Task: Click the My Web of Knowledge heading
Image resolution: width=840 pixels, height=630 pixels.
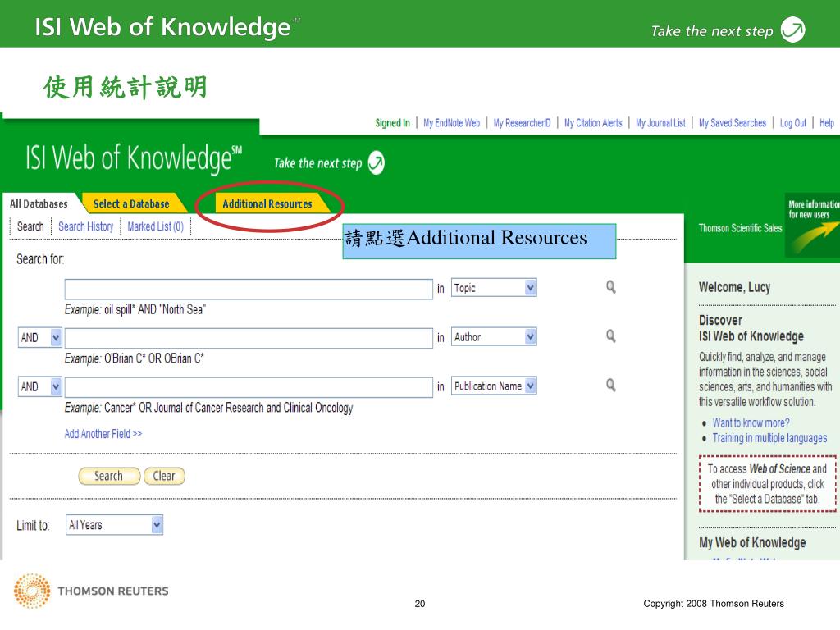Action: pos(752,543)
